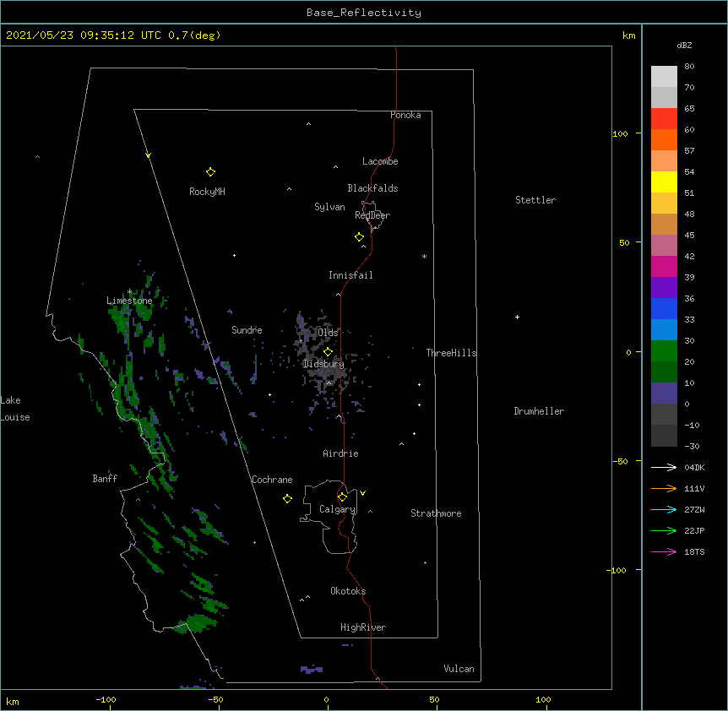
Task: Click the Calgary city label
Action: pyautogui.click(x=338, y=509)
